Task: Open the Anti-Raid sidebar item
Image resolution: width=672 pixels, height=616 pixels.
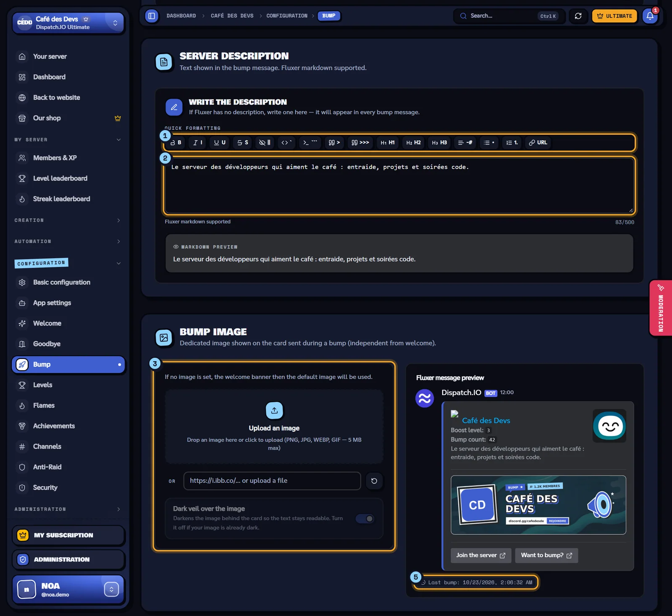Action: 68,467
